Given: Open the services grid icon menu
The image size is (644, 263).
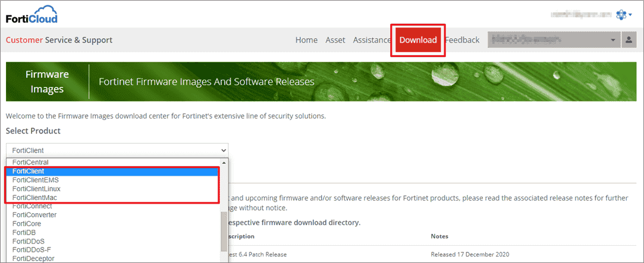Looking at the screenshot, I should click(x=624, y=15).
